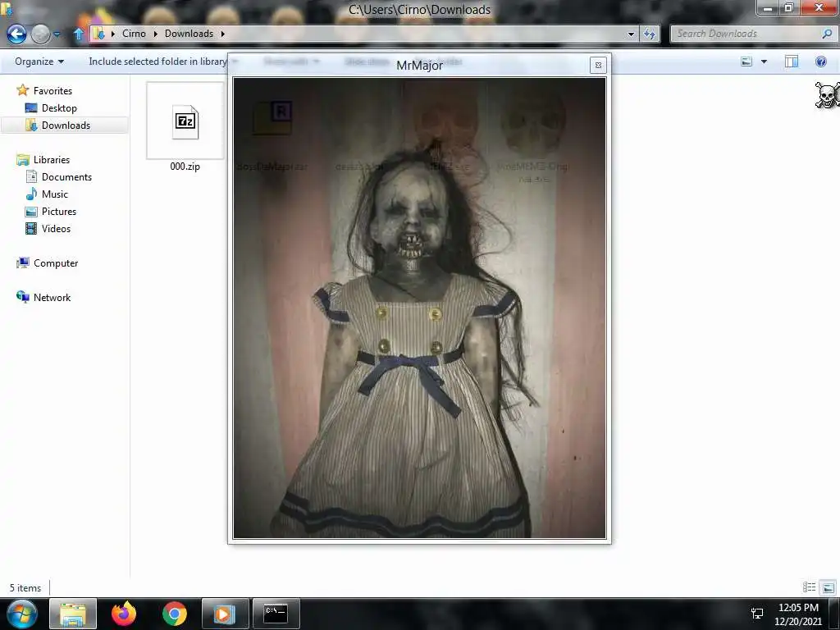
Task: Open the view options dropdown arrow
Action: tap(764, 62)
